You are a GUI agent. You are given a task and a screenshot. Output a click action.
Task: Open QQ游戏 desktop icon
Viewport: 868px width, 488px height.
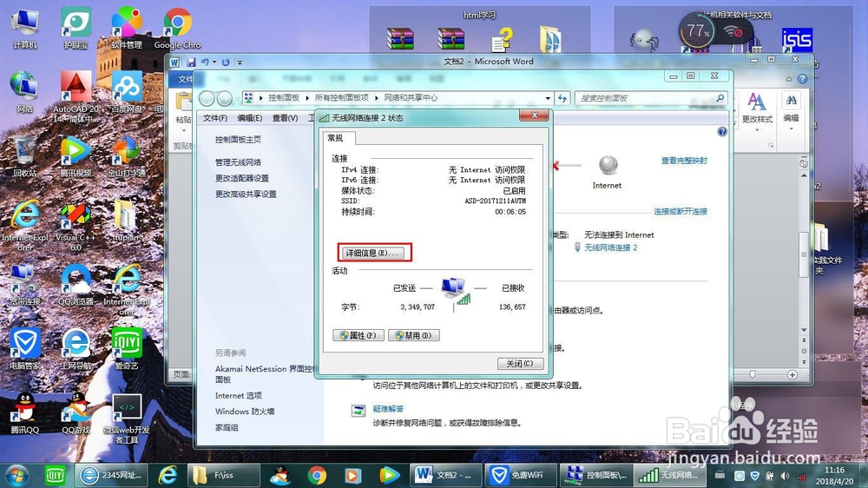(76, 413)
